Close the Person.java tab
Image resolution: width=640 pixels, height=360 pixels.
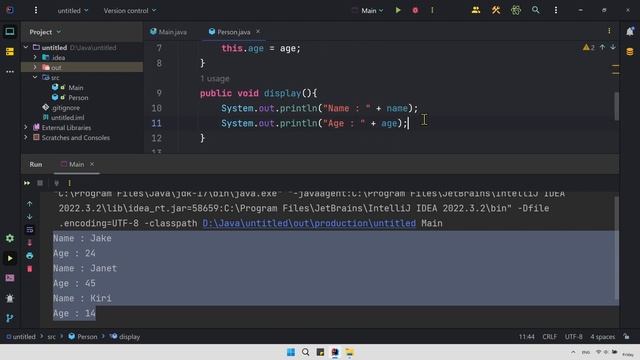pyautogui.click(x=258, y=31)
